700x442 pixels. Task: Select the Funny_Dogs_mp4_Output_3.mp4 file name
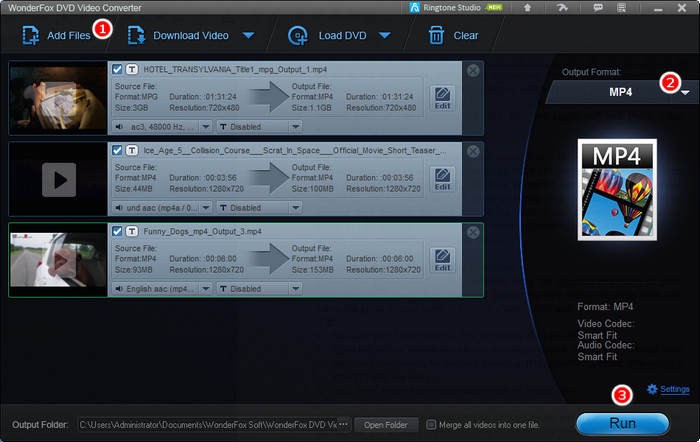click(202, 231)
